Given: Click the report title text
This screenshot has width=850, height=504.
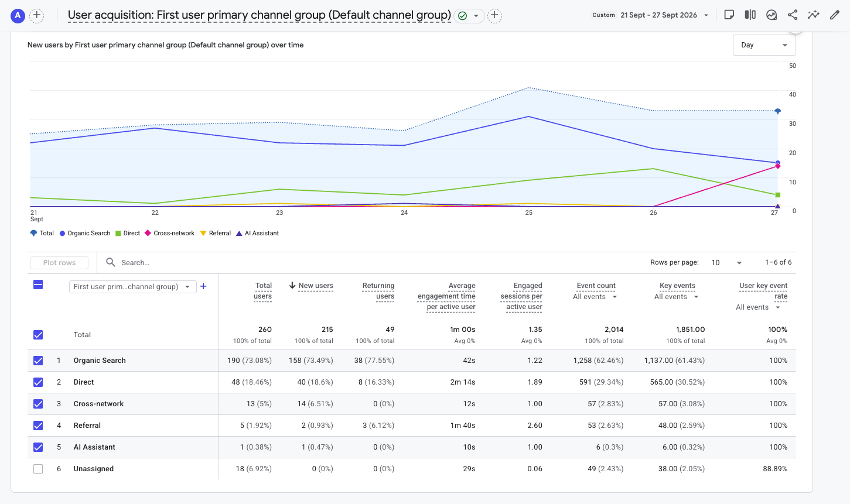Looking at the screenshot, I should click(x=260, y=15).
